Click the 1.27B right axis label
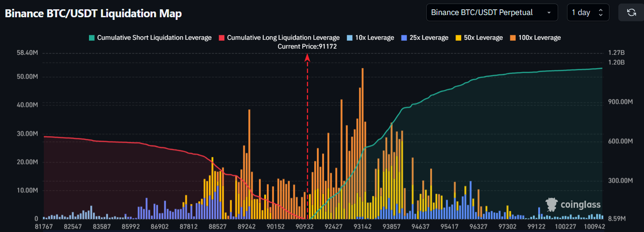The width and height of the screenshot is (644, 232). pos(616,53)
